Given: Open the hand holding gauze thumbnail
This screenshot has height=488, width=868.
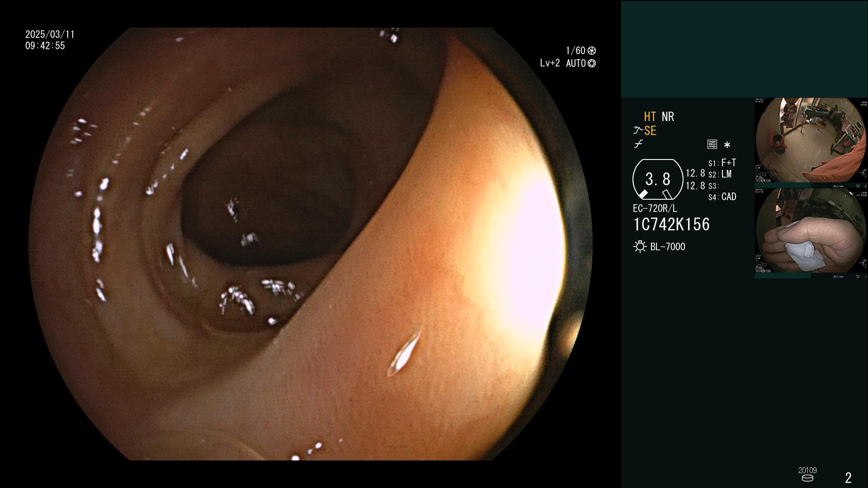Looking at the screenshot, I should (x=811, y=233).
